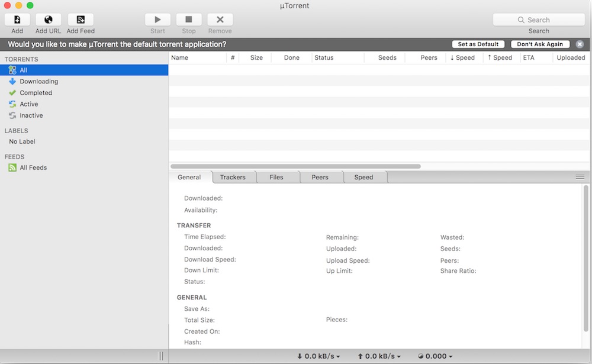Open the share ratio dropdown
The width and height of the screenshot is (592, 364).
pyautogui.click(x=435, y=356)
